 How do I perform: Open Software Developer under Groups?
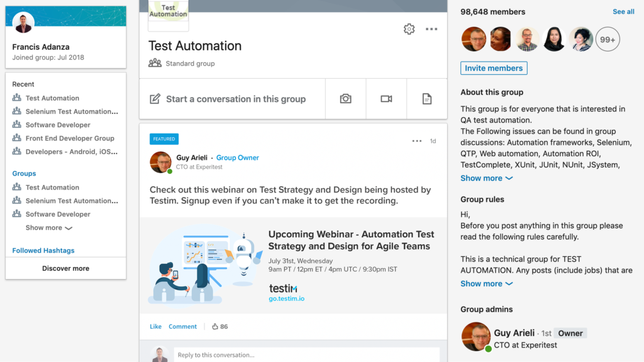click(57, 214)
